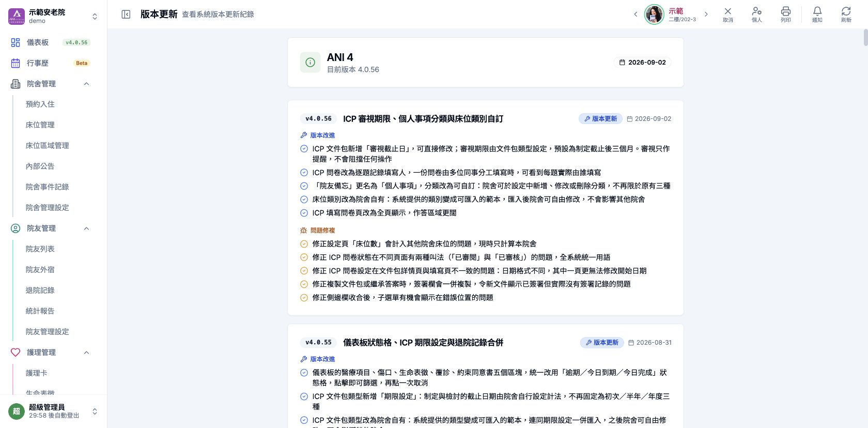Click the v4.0.56 version badge in release card
Viewport: 868px width, 428px height.
tap(318, 119)
